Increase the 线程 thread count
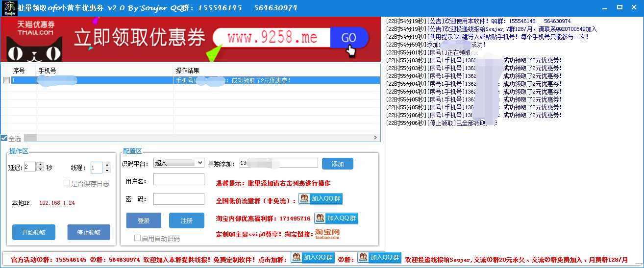Viewport: 644px width, 268px height. [107, 165]
